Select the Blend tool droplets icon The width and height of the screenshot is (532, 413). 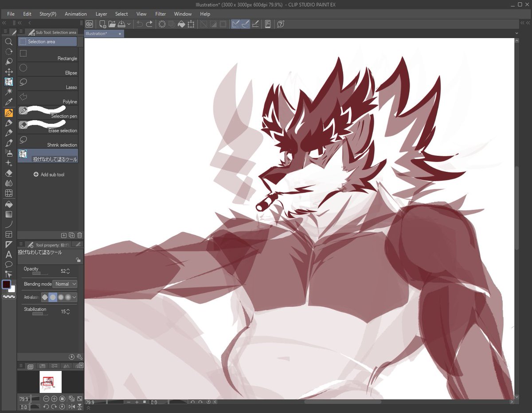(x=8, y=183)
